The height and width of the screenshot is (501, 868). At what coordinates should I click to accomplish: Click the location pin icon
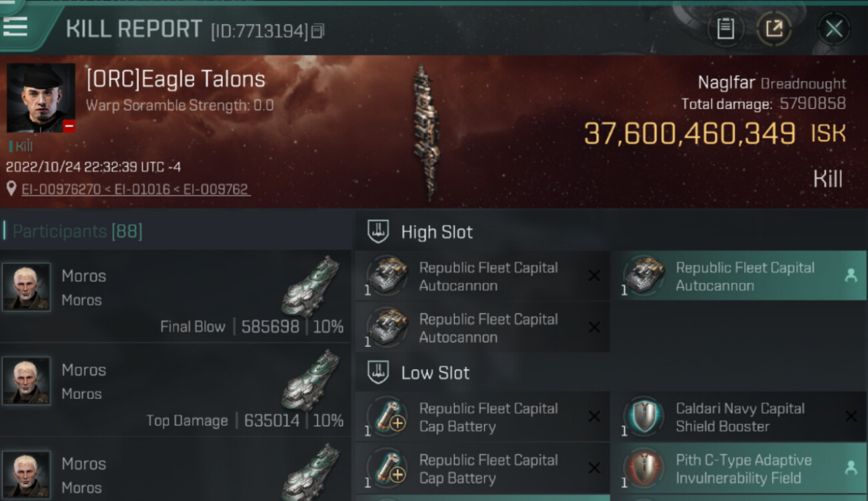11,189
